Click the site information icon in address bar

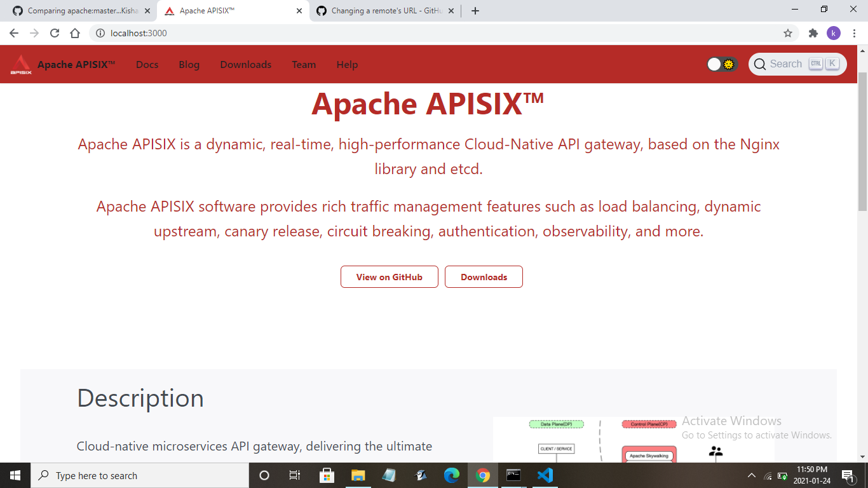(100, 33)
